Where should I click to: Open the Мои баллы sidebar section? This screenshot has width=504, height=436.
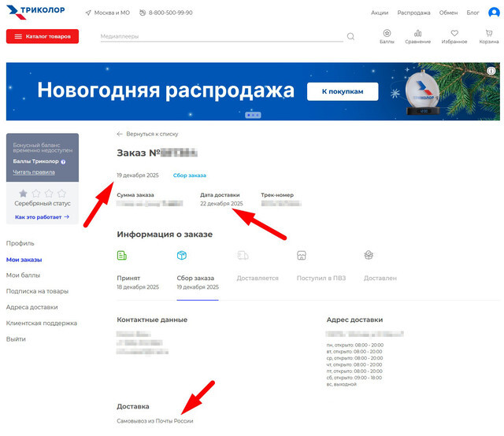point(23,275)
